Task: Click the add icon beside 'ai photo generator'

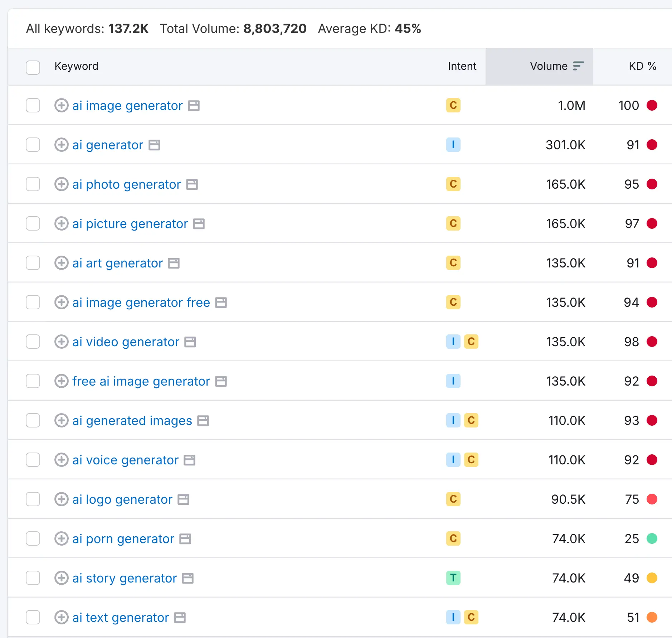Action: tap(61, 184)
